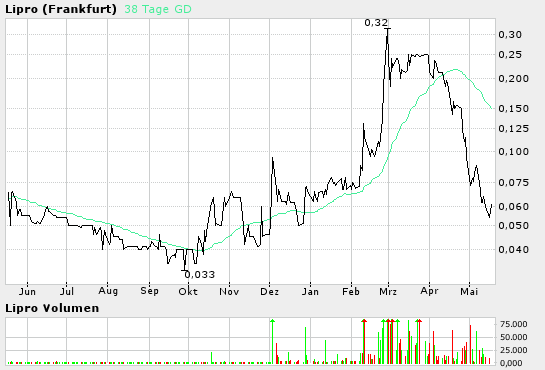Click the '38 Tage GD' legend label

158,9
